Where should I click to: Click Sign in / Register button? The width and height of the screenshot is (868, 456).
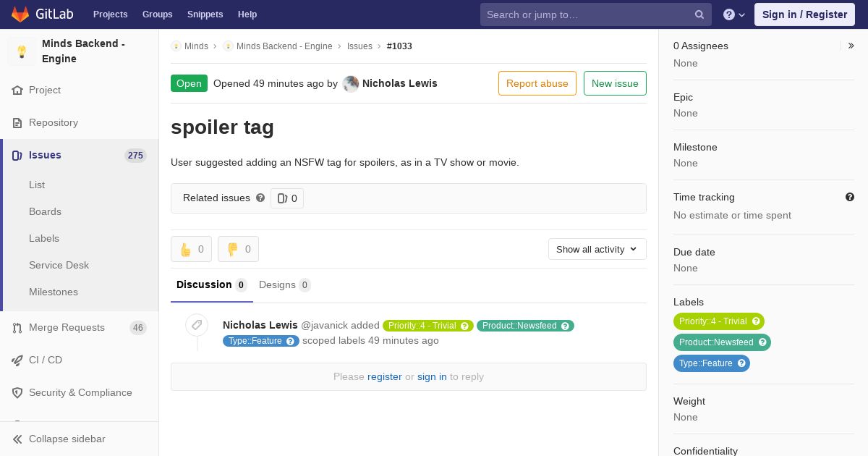(804, 14)
